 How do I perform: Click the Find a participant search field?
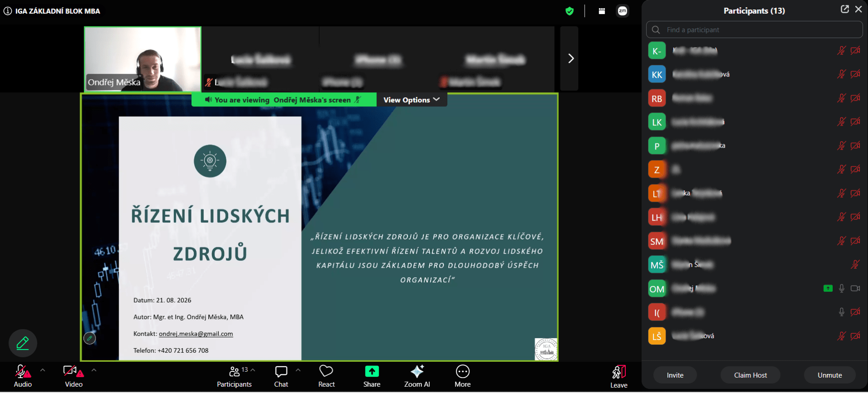(x=754, y=29)
